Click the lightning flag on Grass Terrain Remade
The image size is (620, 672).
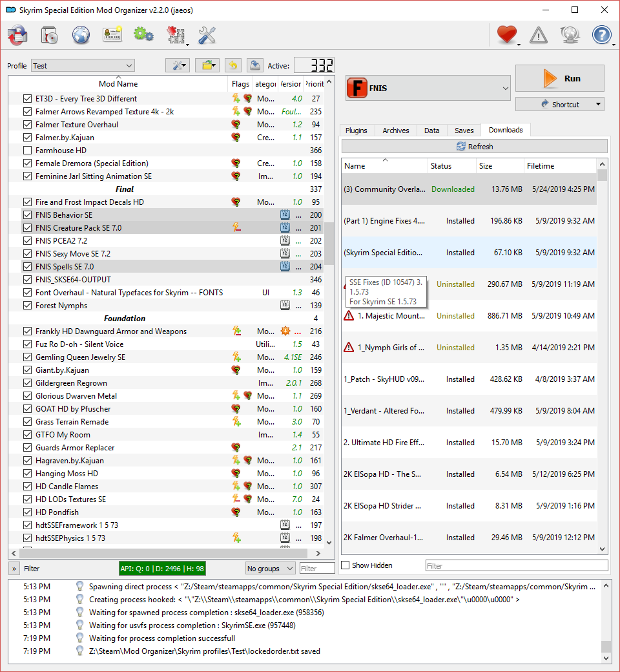(x=236, y=422)
